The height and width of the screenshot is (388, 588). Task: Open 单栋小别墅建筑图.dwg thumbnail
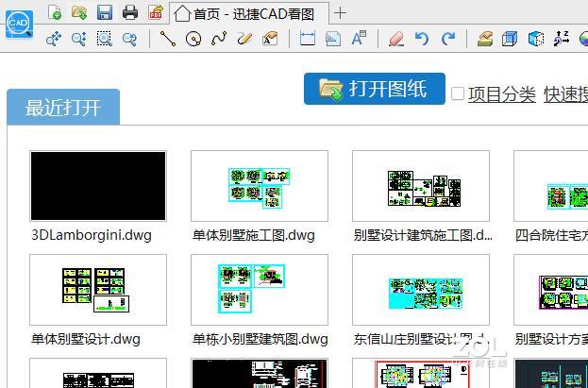(260, 290)
